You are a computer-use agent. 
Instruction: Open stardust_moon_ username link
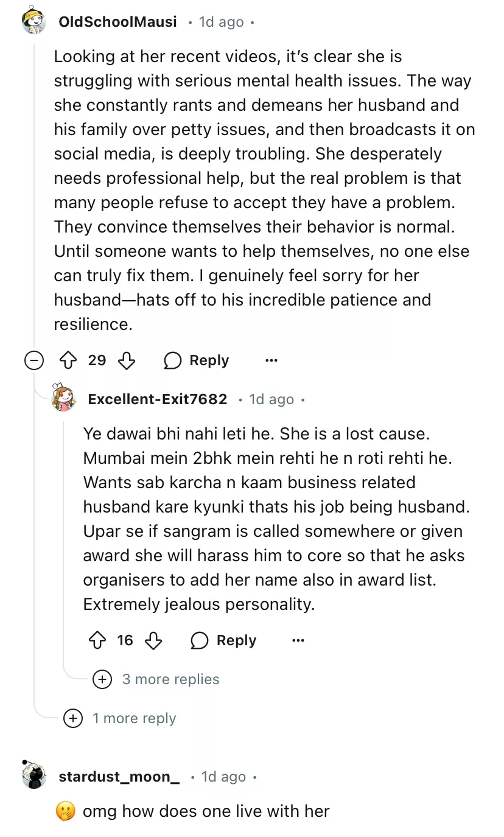pyautogui.click(x=119, y=777)
